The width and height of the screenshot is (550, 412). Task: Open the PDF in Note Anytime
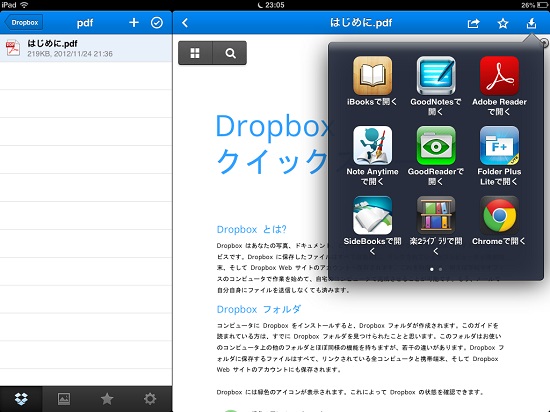(x=372, y=146)
